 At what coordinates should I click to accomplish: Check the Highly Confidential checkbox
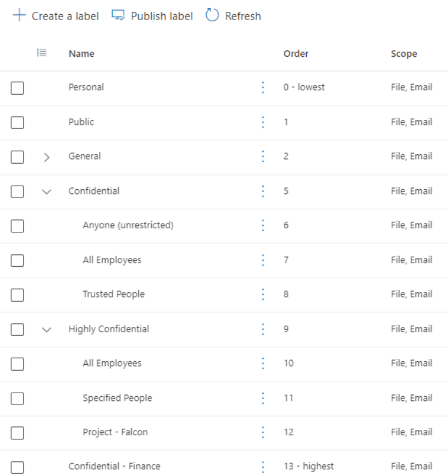(17, 329)
